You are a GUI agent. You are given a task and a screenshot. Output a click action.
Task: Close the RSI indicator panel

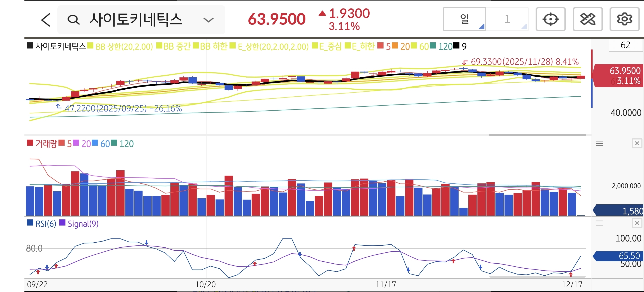pyautogui.click(x=637, y=223)
